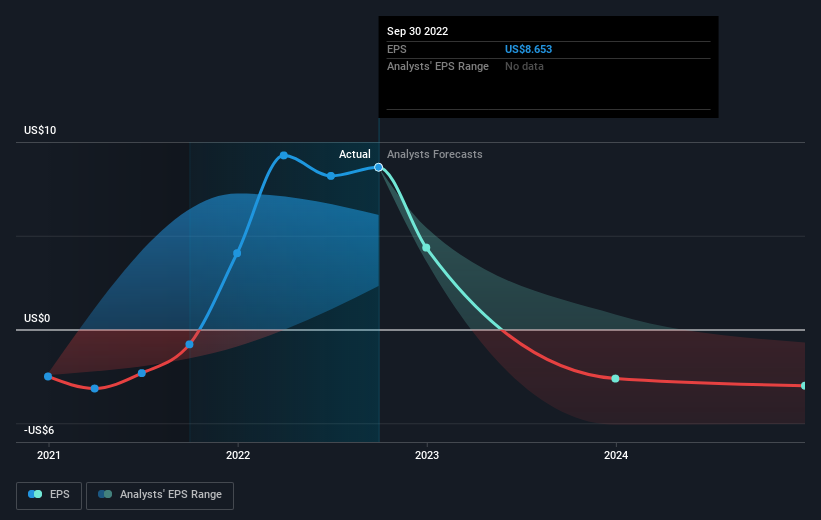
Task: Toggle the Analysts' EPS Range legend
Action: point(160,495)
